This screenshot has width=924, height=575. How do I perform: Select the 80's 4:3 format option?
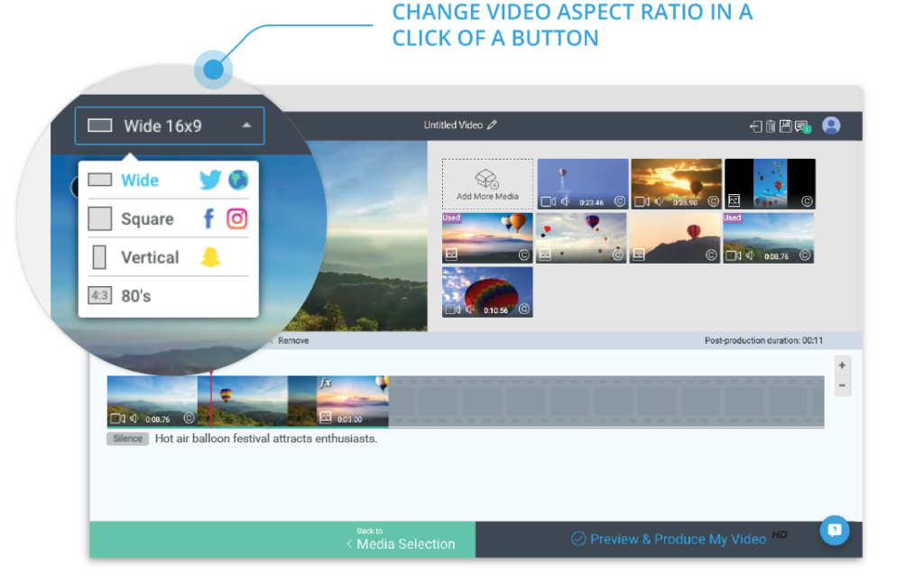(x=168, y=295)
